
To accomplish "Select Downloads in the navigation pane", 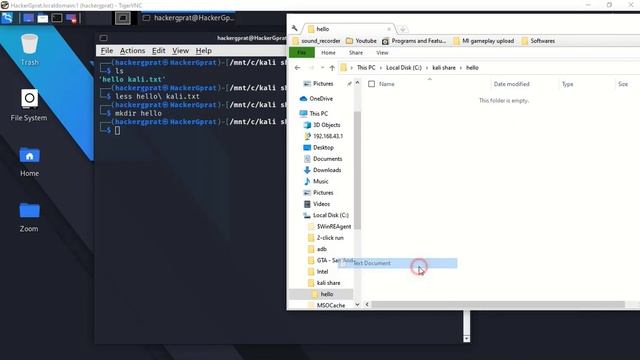I will click(x=322, y=170).
